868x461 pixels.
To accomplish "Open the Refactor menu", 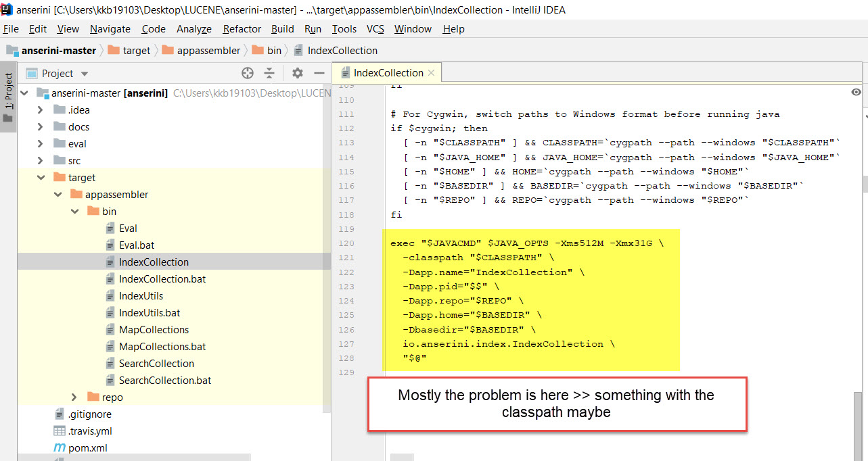I will pyautogui.click(x=242, y=29).
